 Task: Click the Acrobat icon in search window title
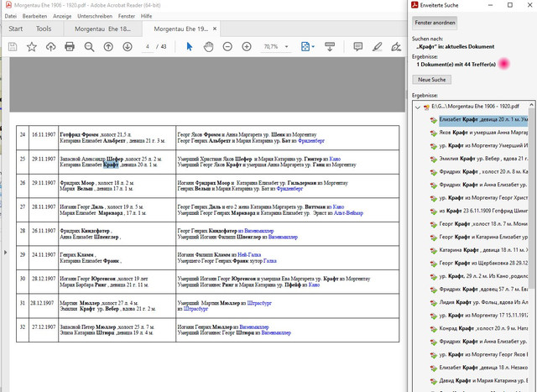coord(414,5)
